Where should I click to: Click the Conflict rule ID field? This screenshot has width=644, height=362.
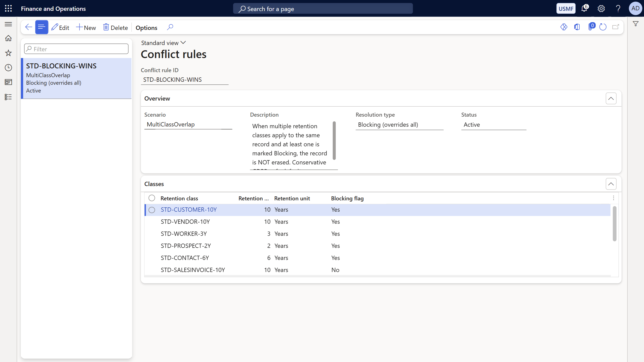pos(185,80)
